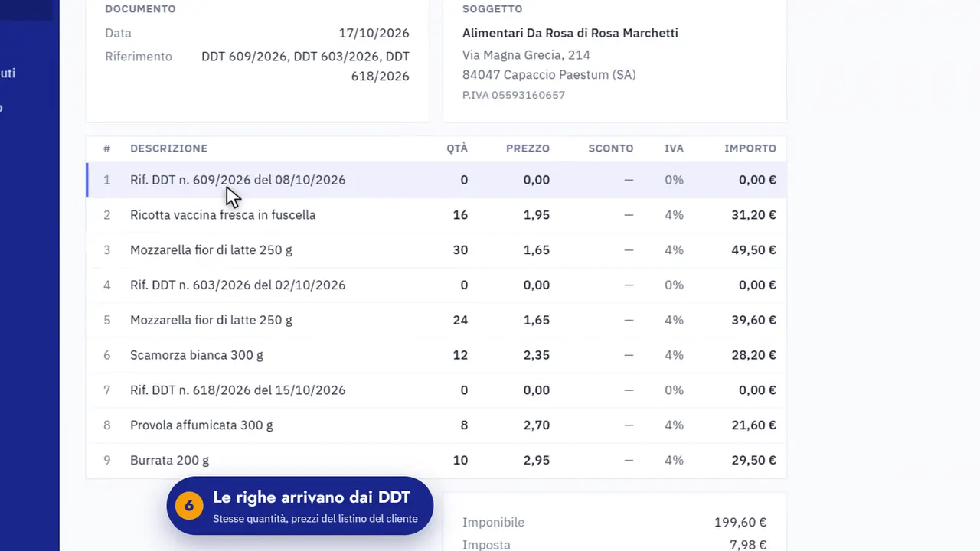The image size is (980, 551).
Task: Click the document date 17/10/2026
Action: 374,33
